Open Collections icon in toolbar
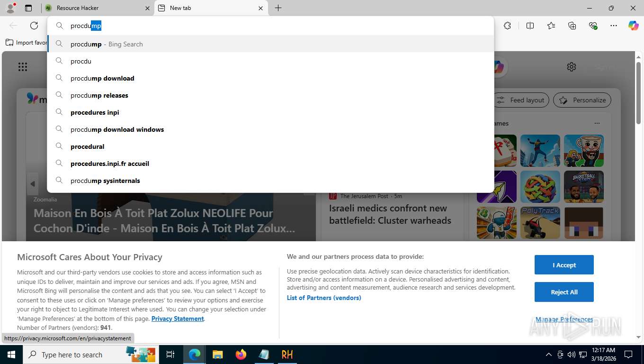644x364 pixels. [x=572, y=26]
